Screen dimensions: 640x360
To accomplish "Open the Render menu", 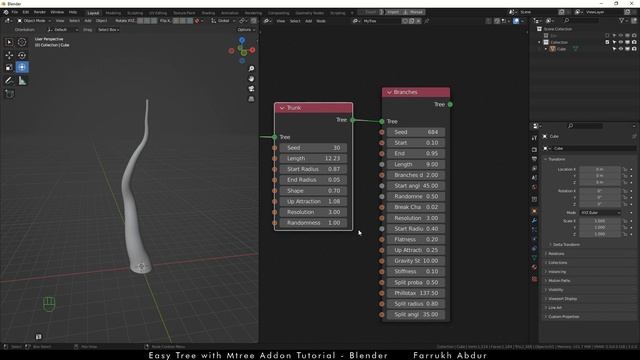I will [x=40, y=12].
